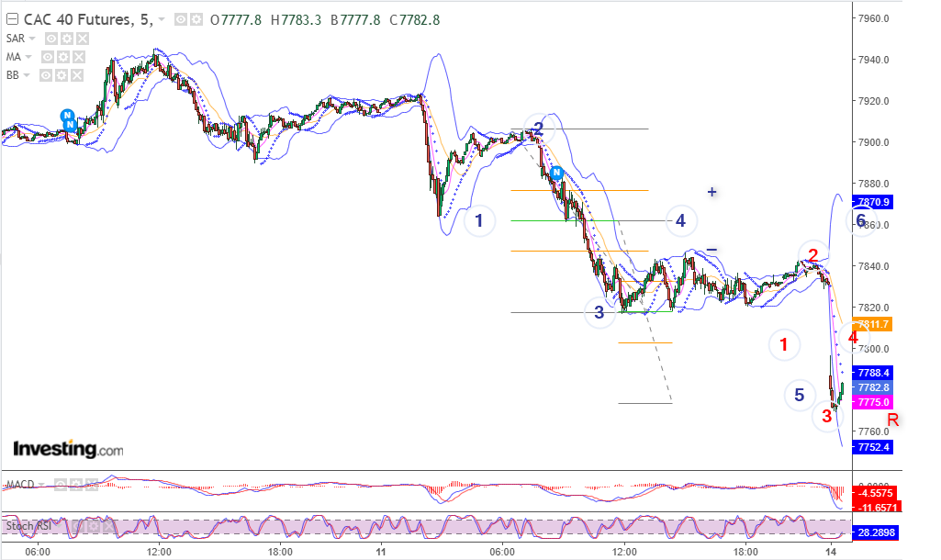Toggle visibility of the CAC 40 Futures series
Viewport: 941px width, 560px height.
[x=180, y=20]
